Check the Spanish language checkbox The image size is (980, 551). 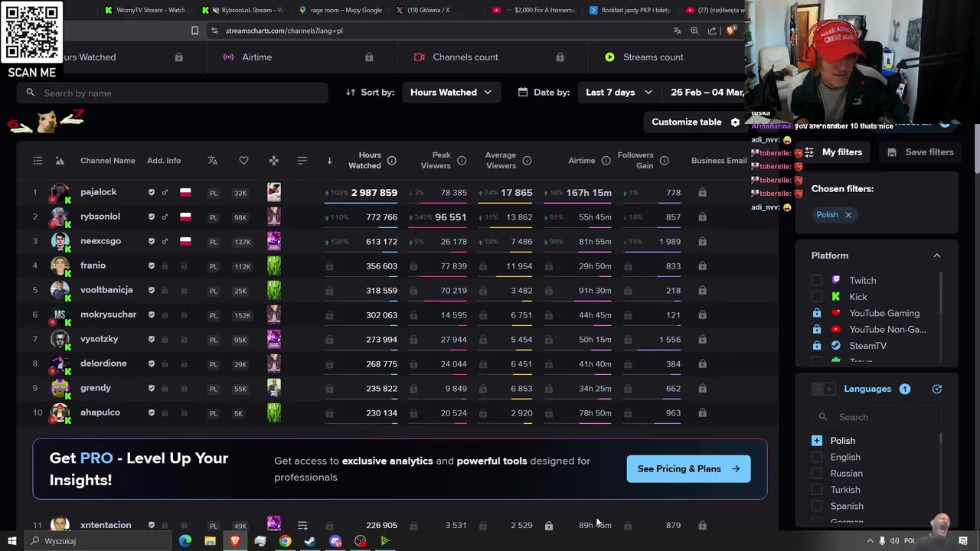coord(817,507)
